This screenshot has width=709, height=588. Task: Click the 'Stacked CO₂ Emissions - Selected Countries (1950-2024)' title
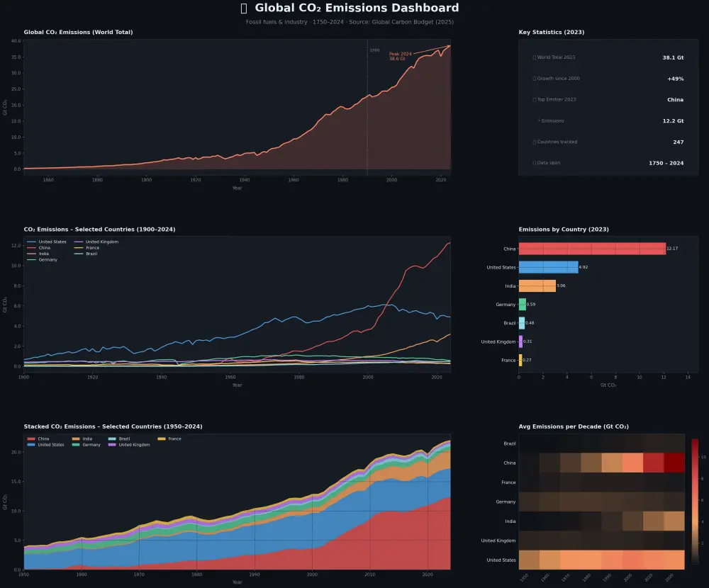point(113,426)
